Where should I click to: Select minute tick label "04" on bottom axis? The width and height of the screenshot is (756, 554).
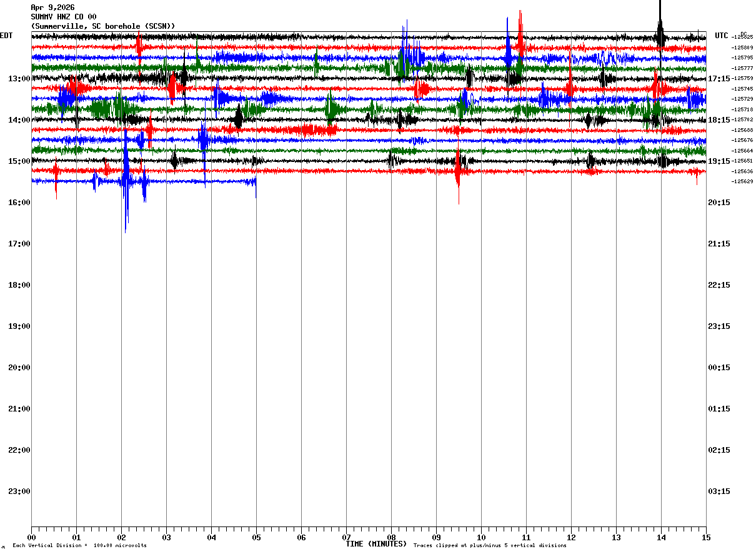[x=211, y=537]
